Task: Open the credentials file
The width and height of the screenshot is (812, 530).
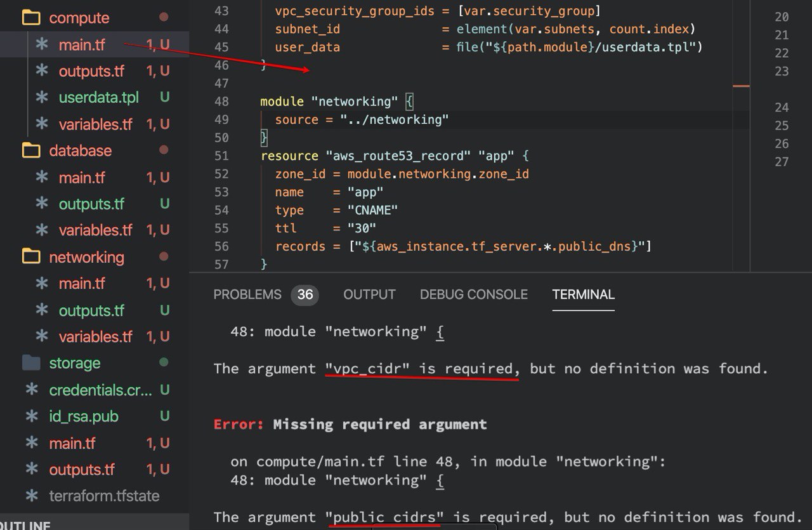Action: (101, 390)
